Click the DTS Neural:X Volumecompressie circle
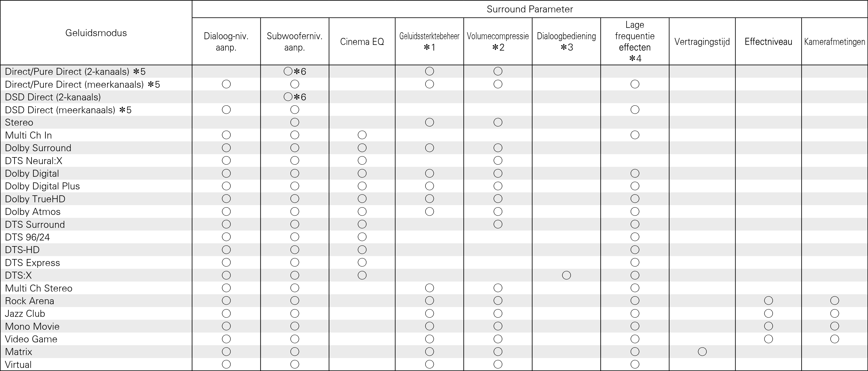Image resolution: width=868 pixels, height=371 pixels. [498, 160]
